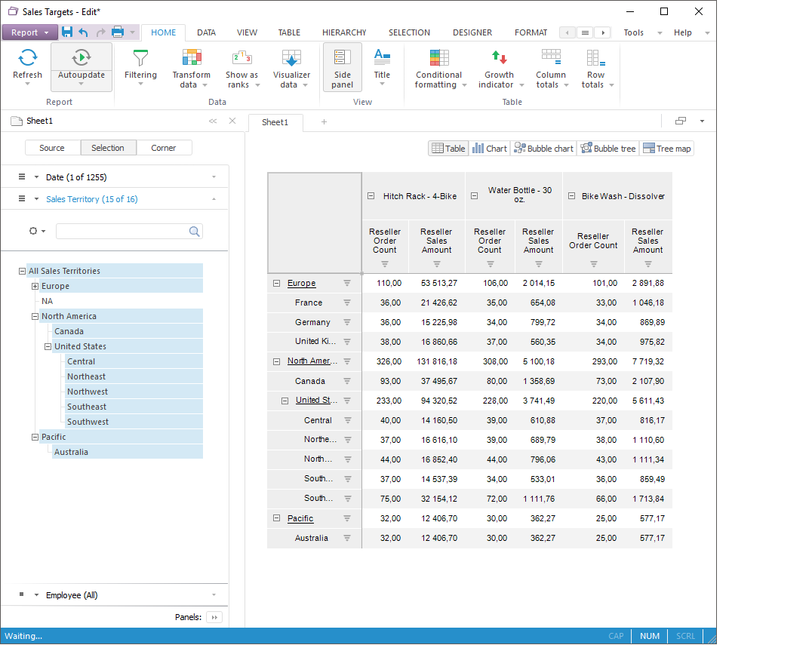Switch to the Corner tab
This screenshot has width=812, height=645.
coord(164,148)
